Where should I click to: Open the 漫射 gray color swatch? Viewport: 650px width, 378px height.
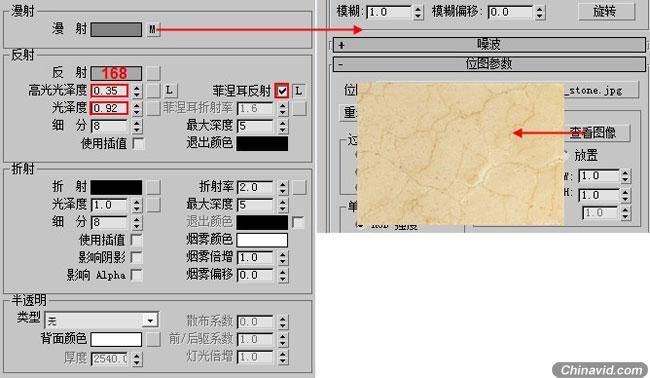pyautogui.click(x=116, y=29)
